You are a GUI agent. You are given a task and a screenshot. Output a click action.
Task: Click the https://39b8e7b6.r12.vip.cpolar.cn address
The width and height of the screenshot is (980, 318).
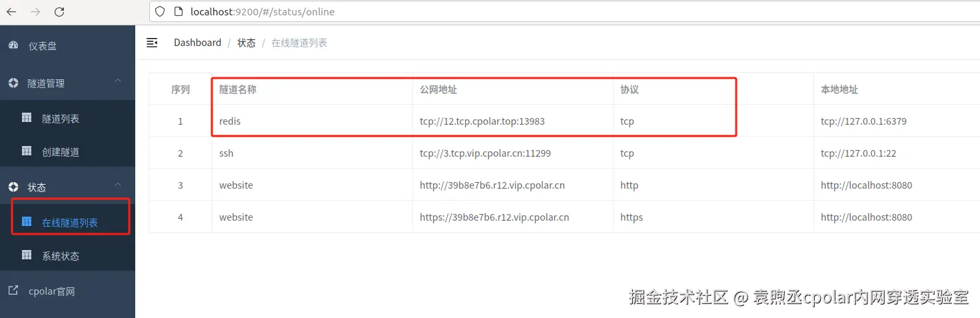coord(494,217)
